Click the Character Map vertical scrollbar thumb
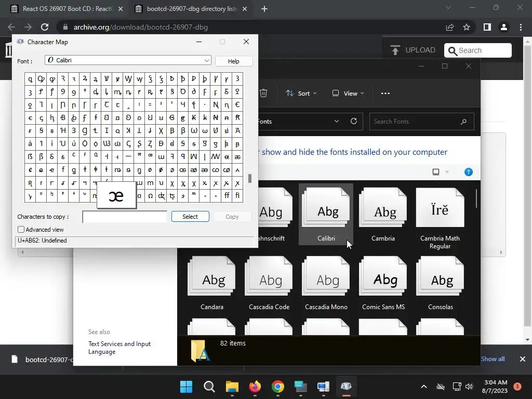The height and width of the screenshot is (399, 532). tap(250, 178)
